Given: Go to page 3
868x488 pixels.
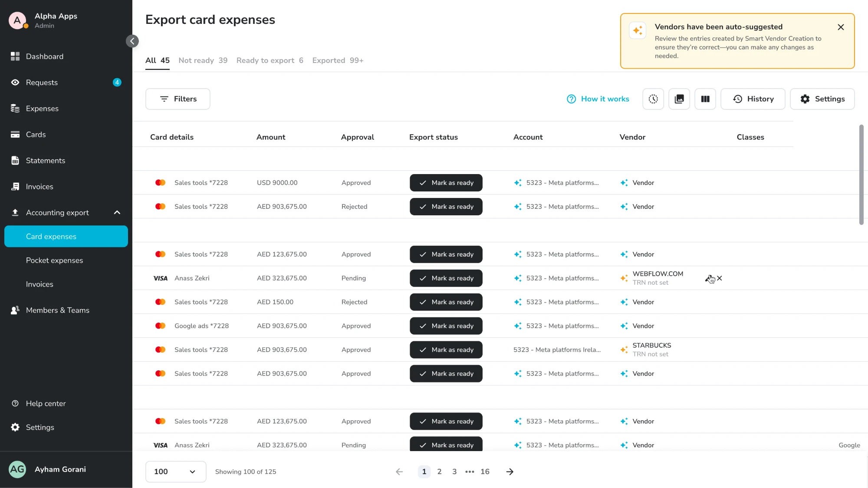Looking at the screenshot, I should (x=454, y=472).
